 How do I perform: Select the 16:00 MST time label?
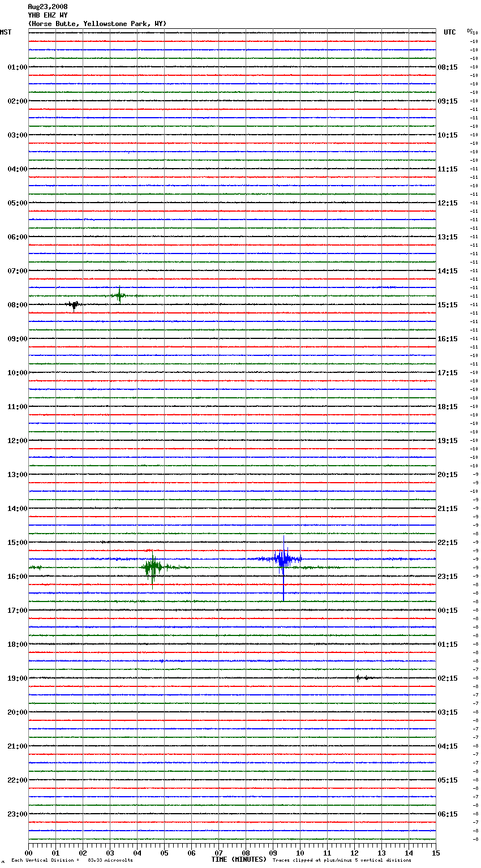(18, 577)
